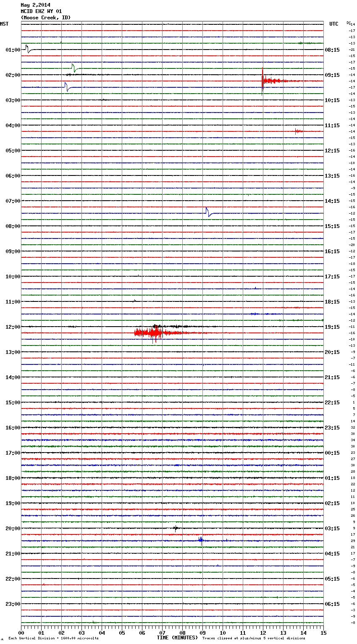
Task: Select the 06:00 MST time label
Action: click(13, 175)
